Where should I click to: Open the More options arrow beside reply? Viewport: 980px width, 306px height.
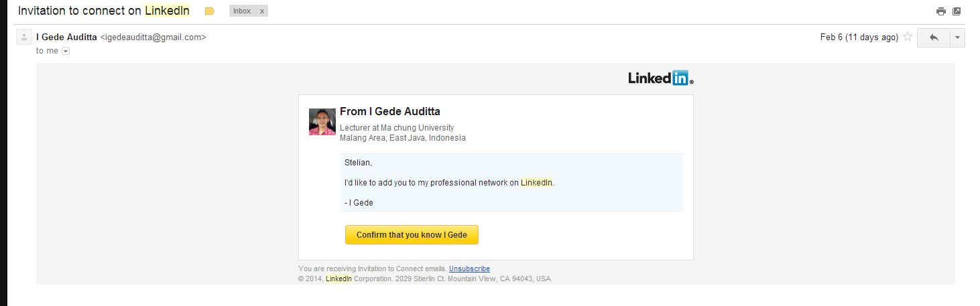(957, 37)
